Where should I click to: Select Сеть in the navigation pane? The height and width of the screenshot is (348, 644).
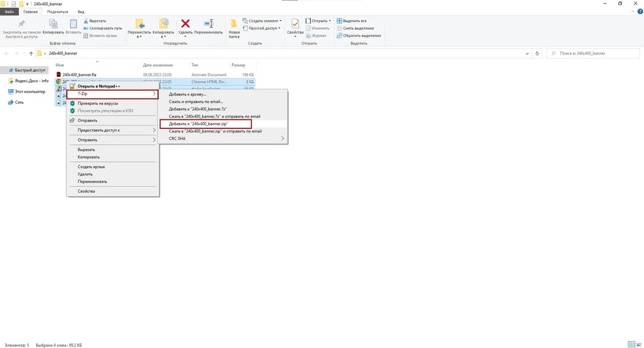pos(16,102)
